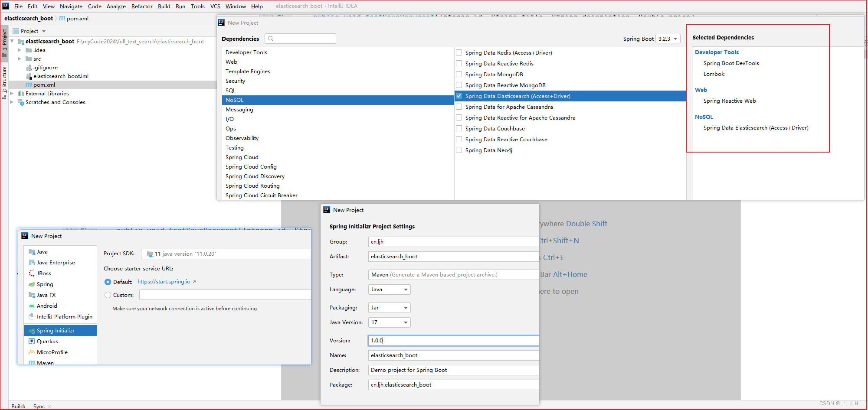
Task: Check Spring Data Redis (Access+Driver)
Action: tap(459, 52)
